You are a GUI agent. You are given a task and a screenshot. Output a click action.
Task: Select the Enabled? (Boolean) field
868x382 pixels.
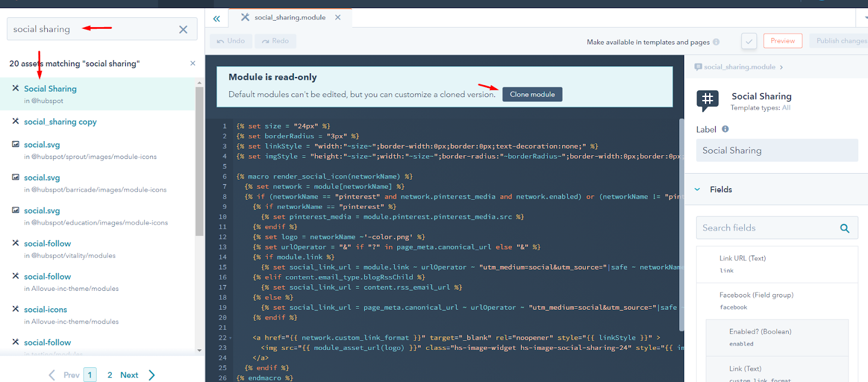tap(777, 338)
